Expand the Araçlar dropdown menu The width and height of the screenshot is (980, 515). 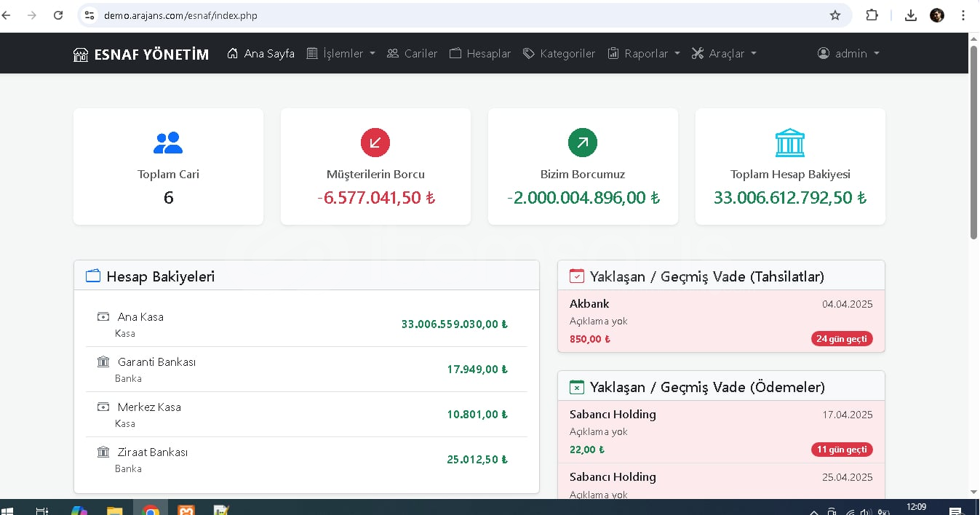[x=724, y=53]
